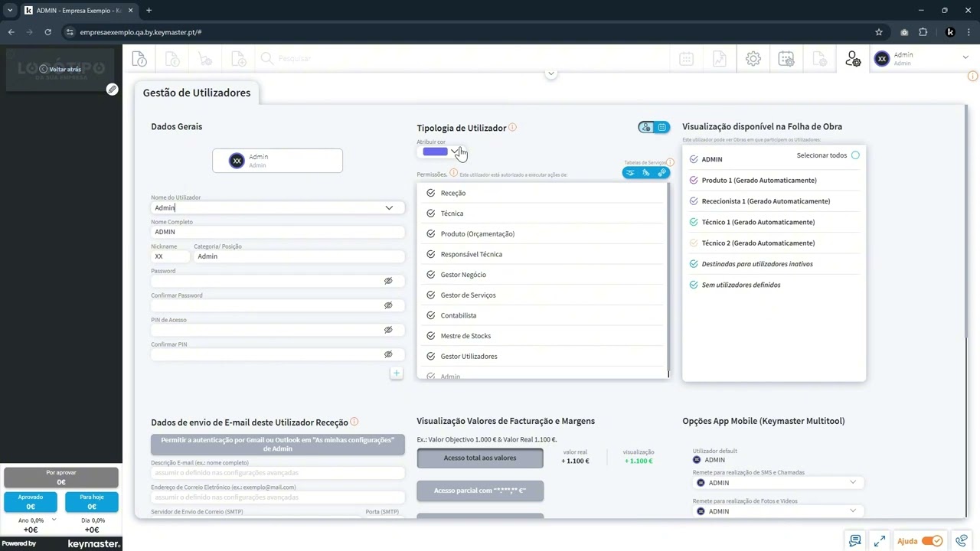Click the Admin user card avatar

(237, 161)
